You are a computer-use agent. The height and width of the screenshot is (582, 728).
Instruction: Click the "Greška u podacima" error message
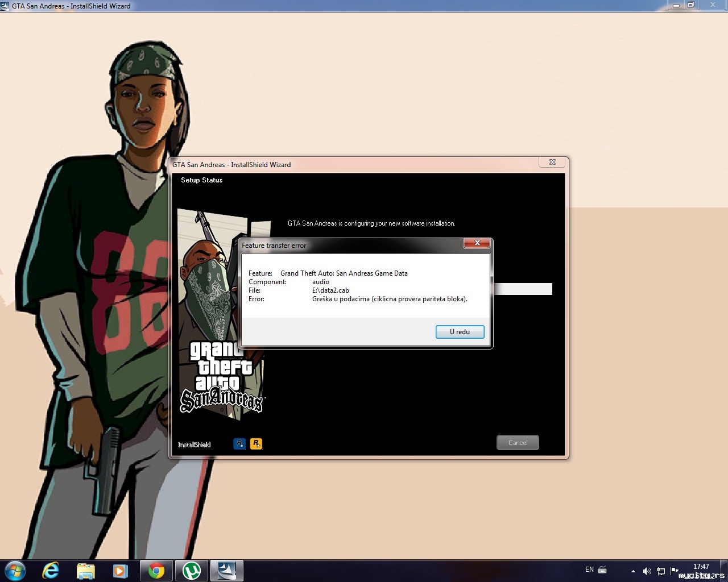point(390,299)
